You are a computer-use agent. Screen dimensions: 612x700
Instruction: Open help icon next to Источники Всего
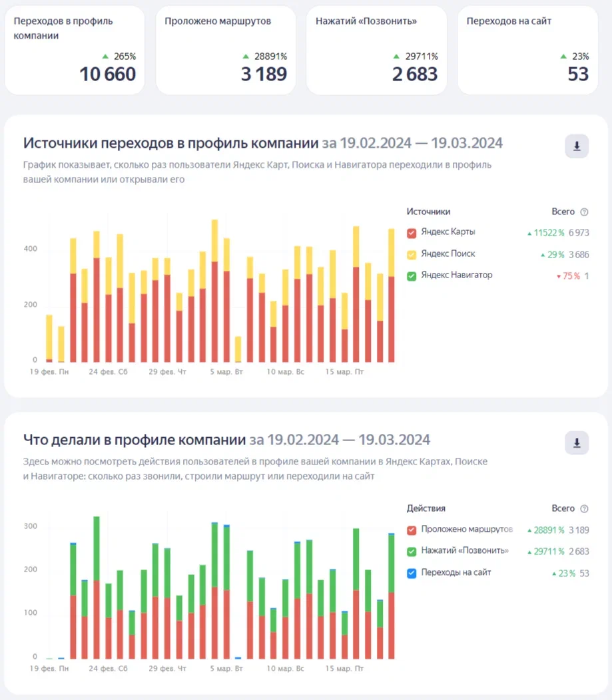click(584, 212)
